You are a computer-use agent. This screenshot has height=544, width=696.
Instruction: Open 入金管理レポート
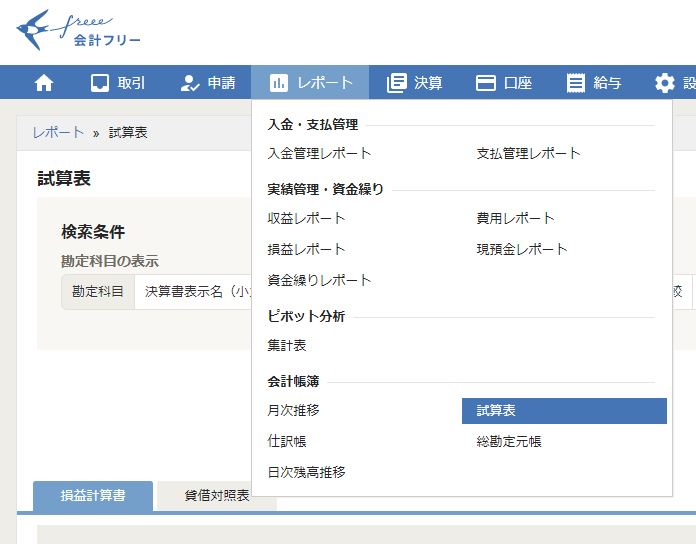(x=319, y=154)
